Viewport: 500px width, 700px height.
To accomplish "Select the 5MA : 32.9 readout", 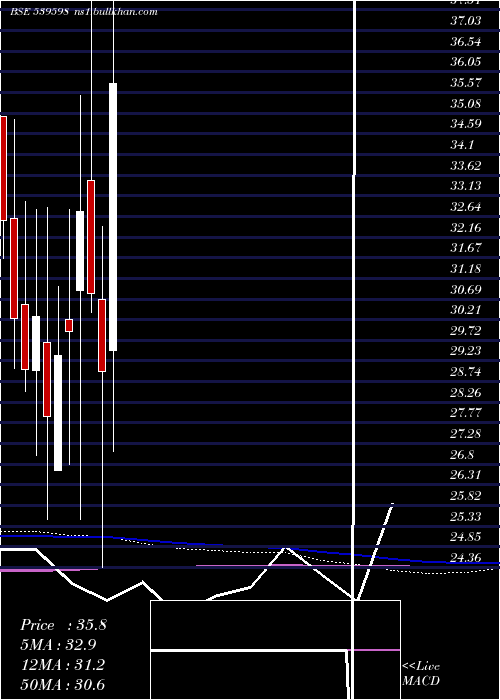I will [58, 645].
